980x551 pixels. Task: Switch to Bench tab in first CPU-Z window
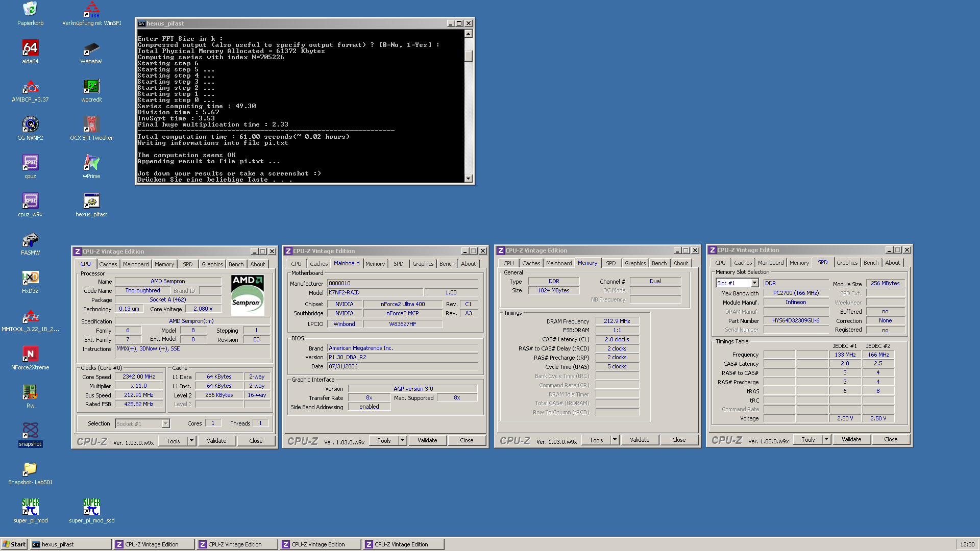click(x=236, y=264)
